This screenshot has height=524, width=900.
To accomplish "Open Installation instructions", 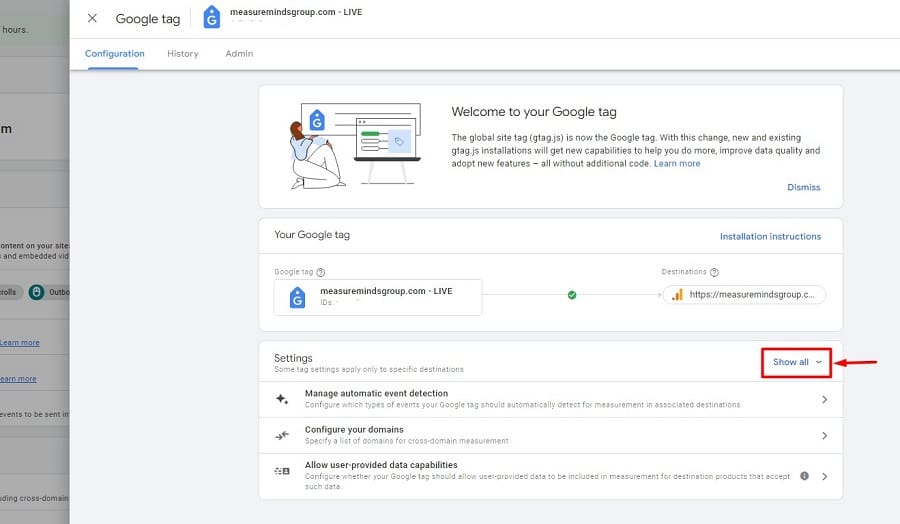I will coord(770,236).
